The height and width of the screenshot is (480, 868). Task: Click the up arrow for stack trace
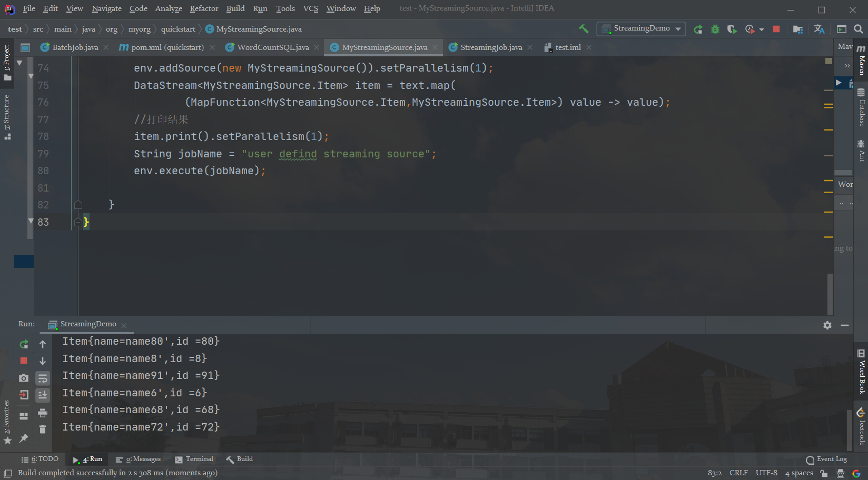point(43,344)
